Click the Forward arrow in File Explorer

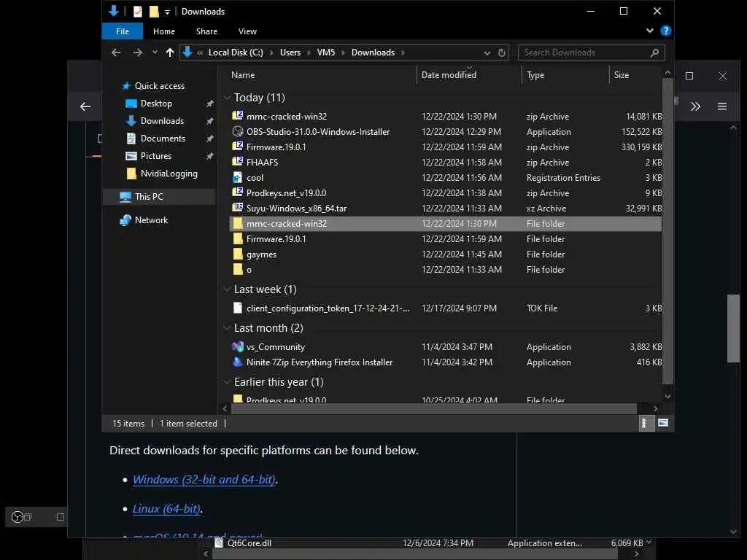click(x=137, y=52)
